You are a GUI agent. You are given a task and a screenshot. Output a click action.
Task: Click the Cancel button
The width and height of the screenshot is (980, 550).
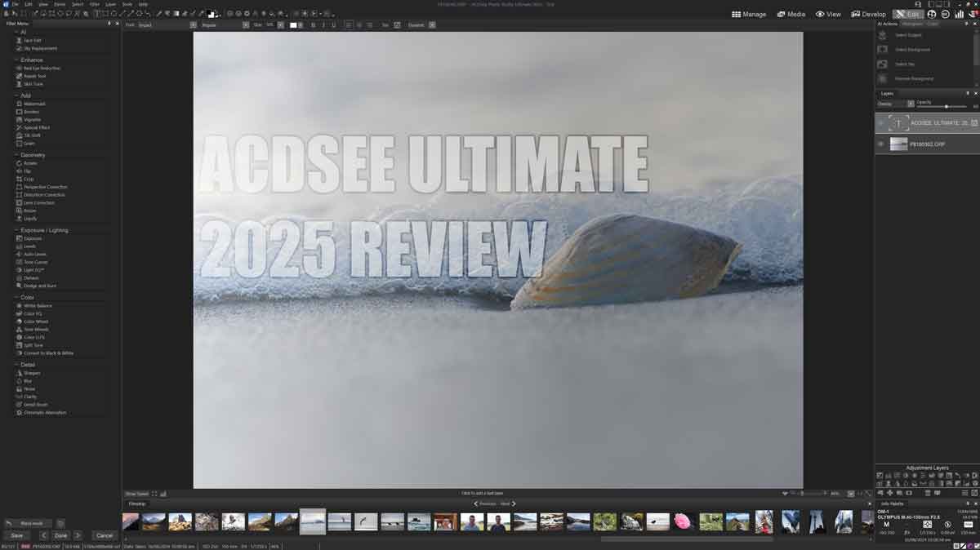point(105,535)
